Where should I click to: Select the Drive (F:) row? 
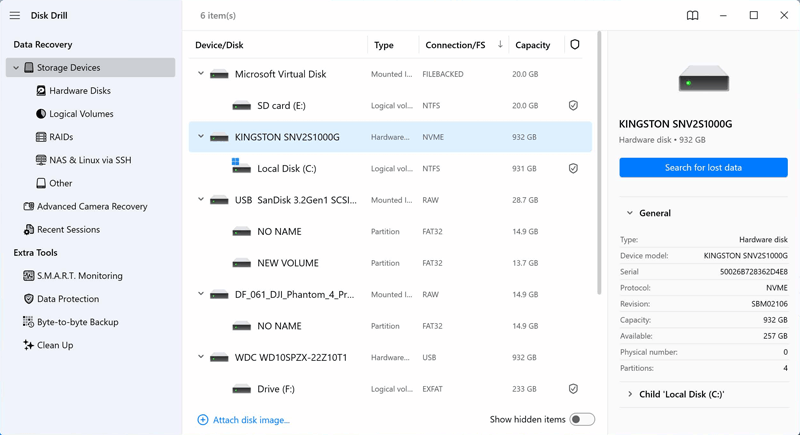390,389
